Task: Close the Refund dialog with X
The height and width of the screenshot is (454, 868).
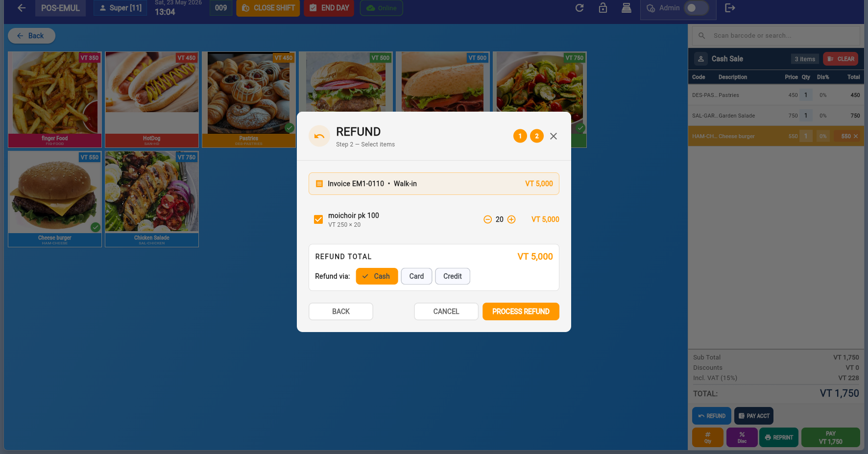Action: coord(554,136)
